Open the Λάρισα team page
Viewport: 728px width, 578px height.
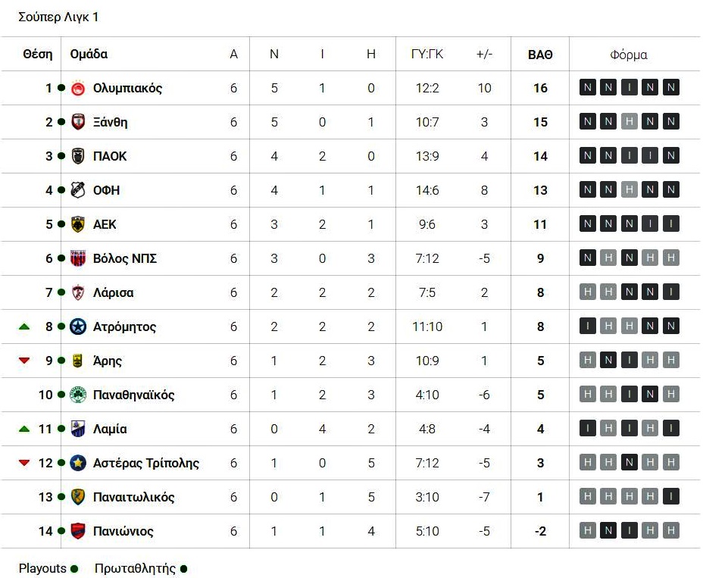click(x=113, y=292)
